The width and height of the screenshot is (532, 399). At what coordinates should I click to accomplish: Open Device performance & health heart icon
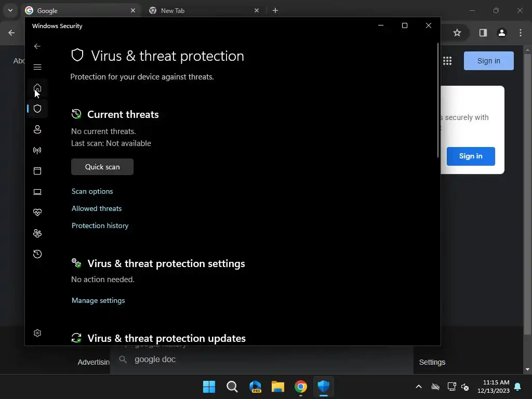(37, 212)
